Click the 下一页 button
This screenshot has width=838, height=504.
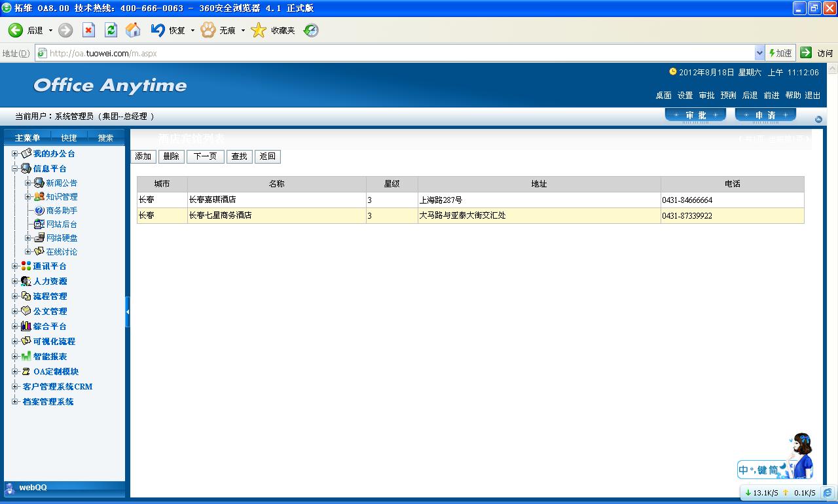(x=205, y=156)
